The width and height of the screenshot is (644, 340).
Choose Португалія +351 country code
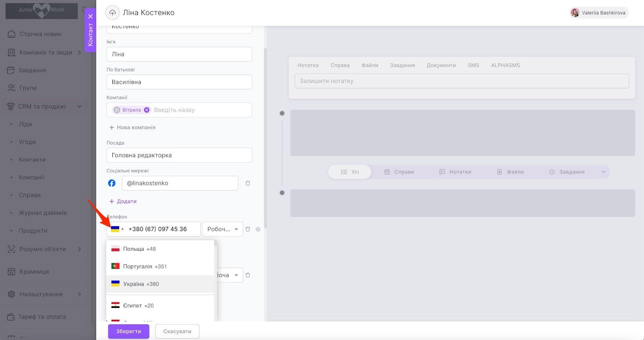[x=144, y=266]
